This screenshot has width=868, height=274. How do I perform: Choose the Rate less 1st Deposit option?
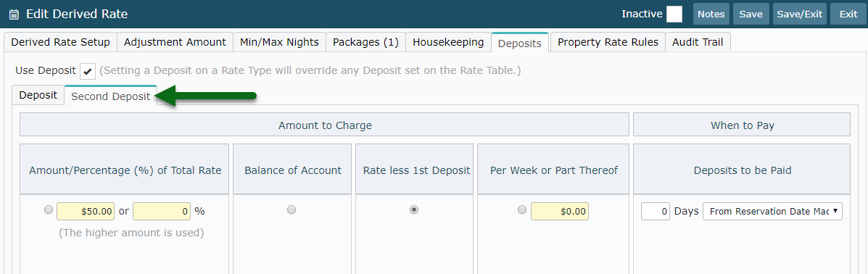[413, 209]
